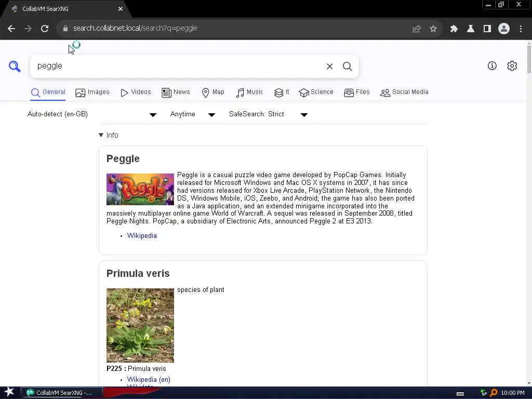
Task: Open the SafeSearch: Strict dropdown
Action: (268, 114)
